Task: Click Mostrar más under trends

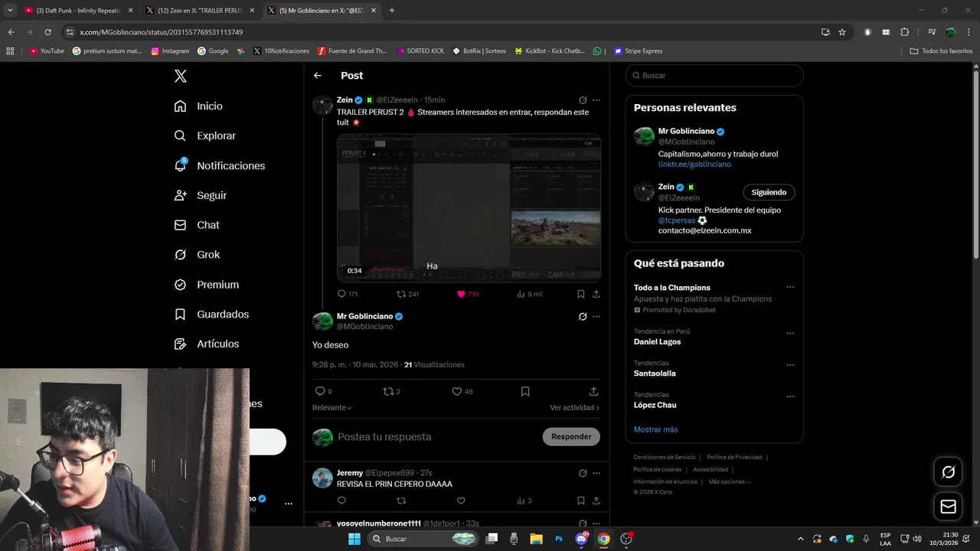Action: pyautogui.click(x=655, y=430)
